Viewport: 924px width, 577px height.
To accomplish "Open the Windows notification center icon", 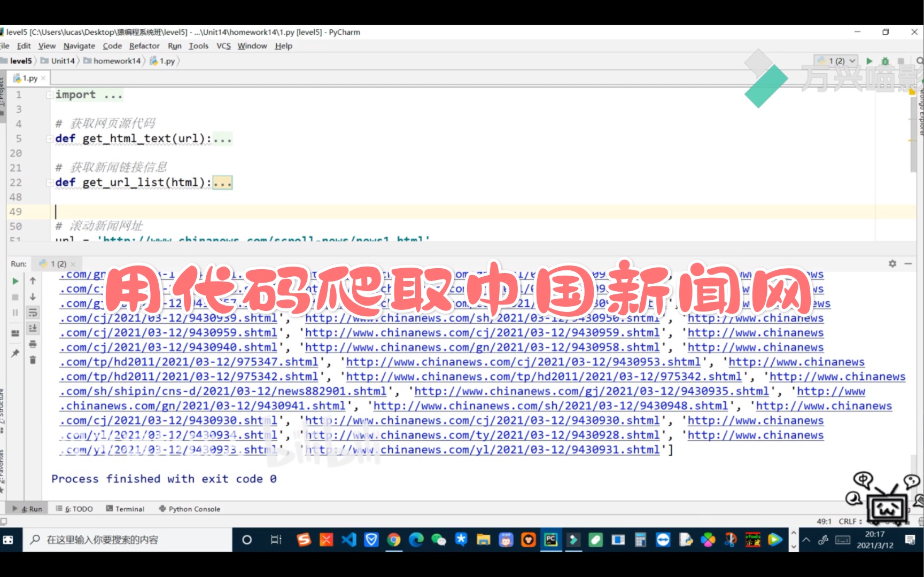I will pyautogui.click(x=910, y=540).
